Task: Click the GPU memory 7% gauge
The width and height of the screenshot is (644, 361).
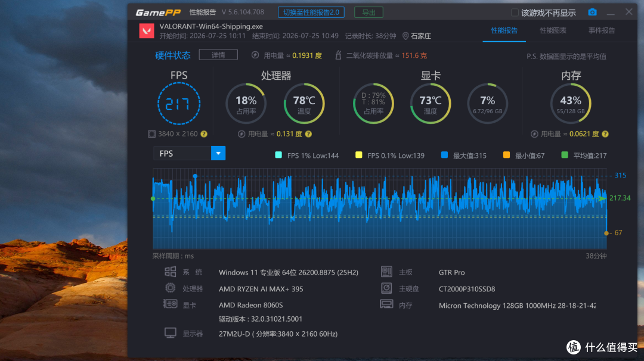Action: (x=488, y=104)
